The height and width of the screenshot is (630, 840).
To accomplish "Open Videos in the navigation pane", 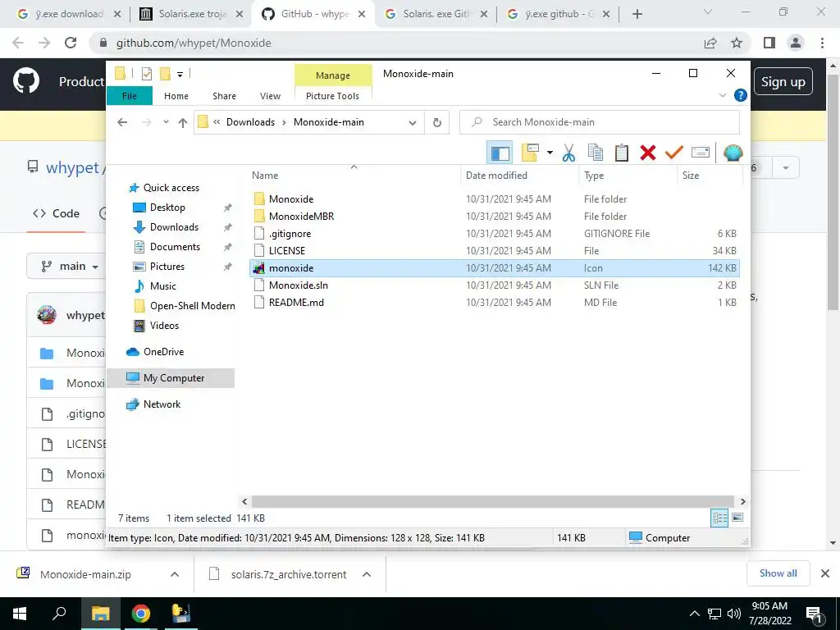I will 164,326.
